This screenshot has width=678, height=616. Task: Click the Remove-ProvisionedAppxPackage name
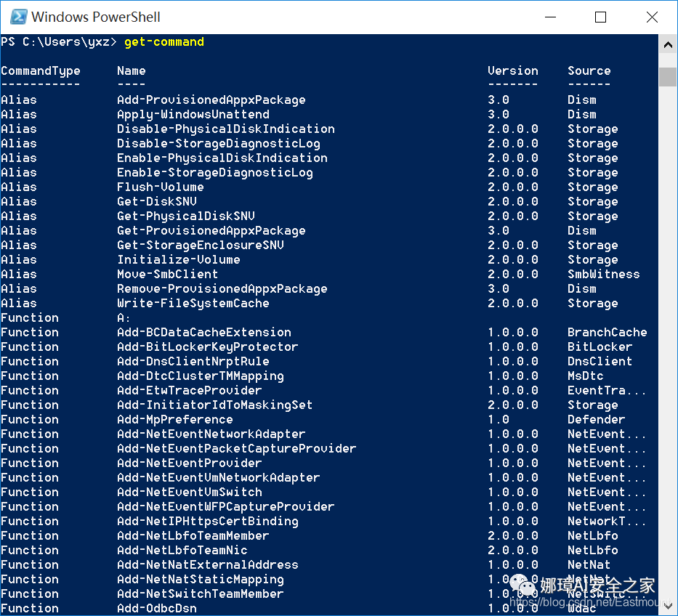click(x=222, y=289)
